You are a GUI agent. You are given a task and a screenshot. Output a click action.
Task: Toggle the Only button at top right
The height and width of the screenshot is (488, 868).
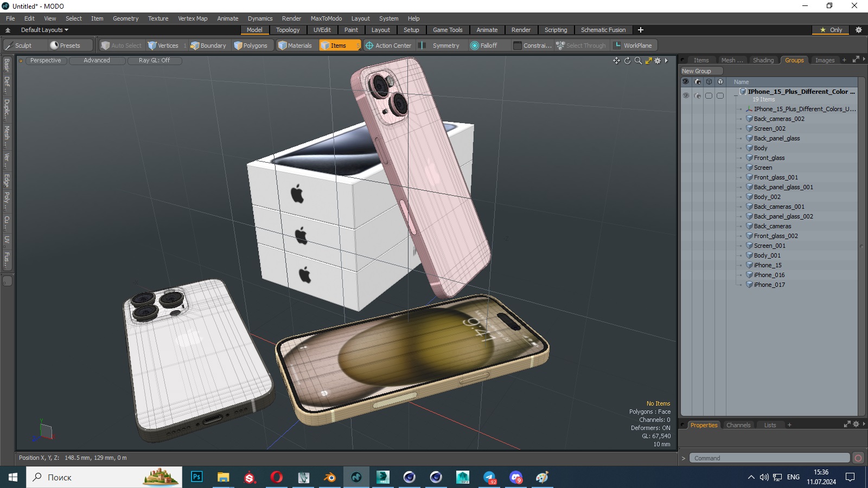coord(831,30)
